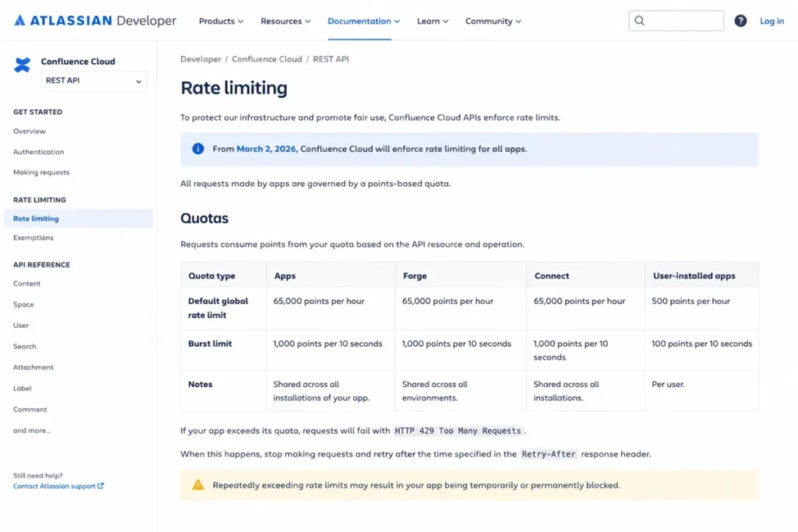Viewport: 798px width, 532px height.
Task: Select Rate limiting in the sidebar
Action: 79,218
